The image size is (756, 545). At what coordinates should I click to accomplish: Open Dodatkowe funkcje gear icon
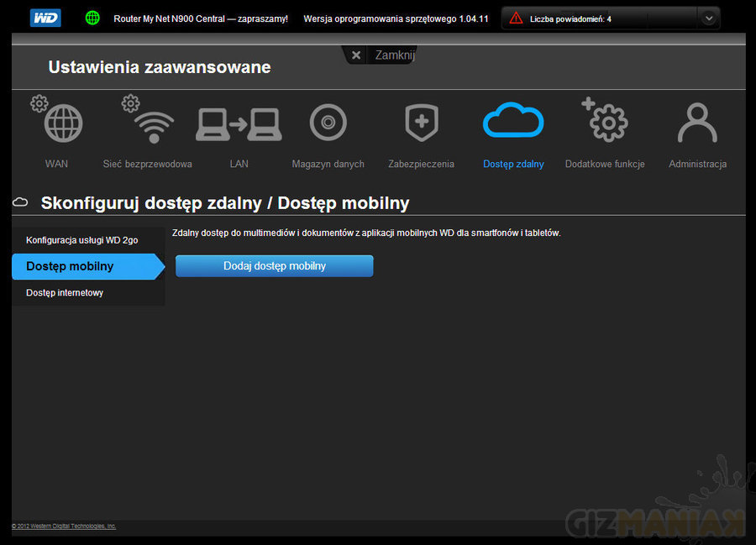[x=606, y=123]
